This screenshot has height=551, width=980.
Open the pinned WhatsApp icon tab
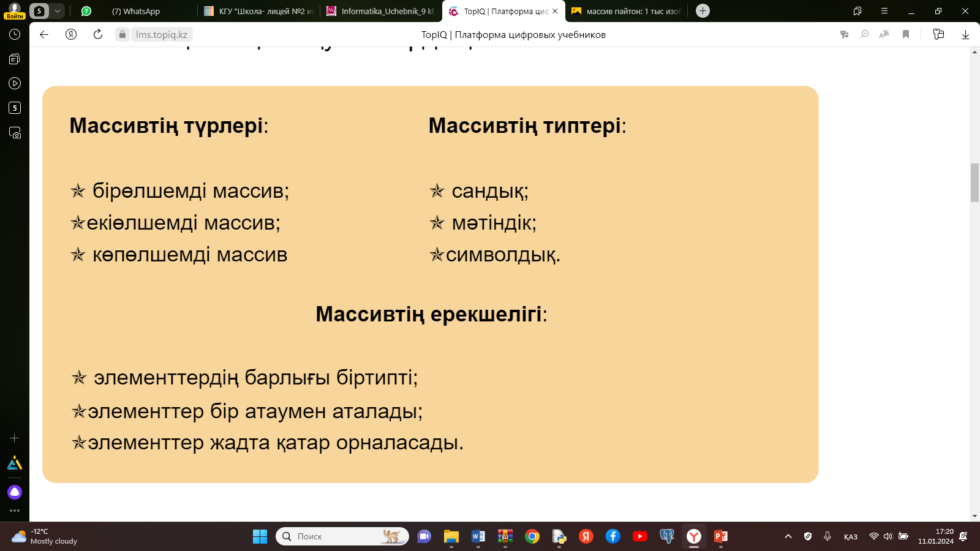[x=86, y=11]
